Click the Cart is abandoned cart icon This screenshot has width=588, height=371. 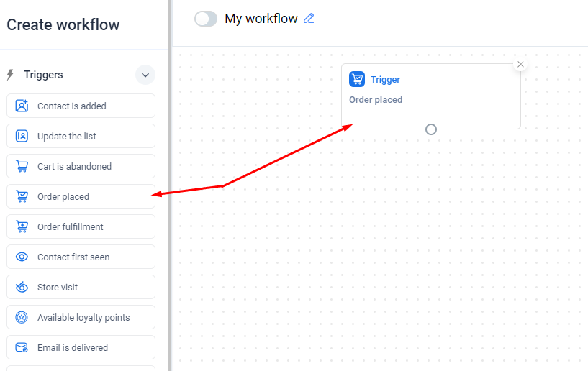pyautogui.click(x=22, y=166)
